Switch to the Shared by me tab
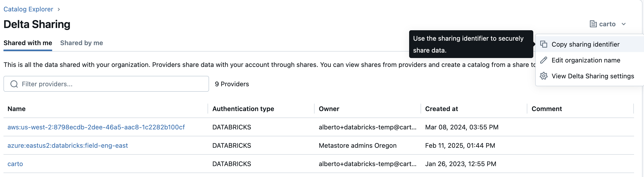 coord(81,43)
